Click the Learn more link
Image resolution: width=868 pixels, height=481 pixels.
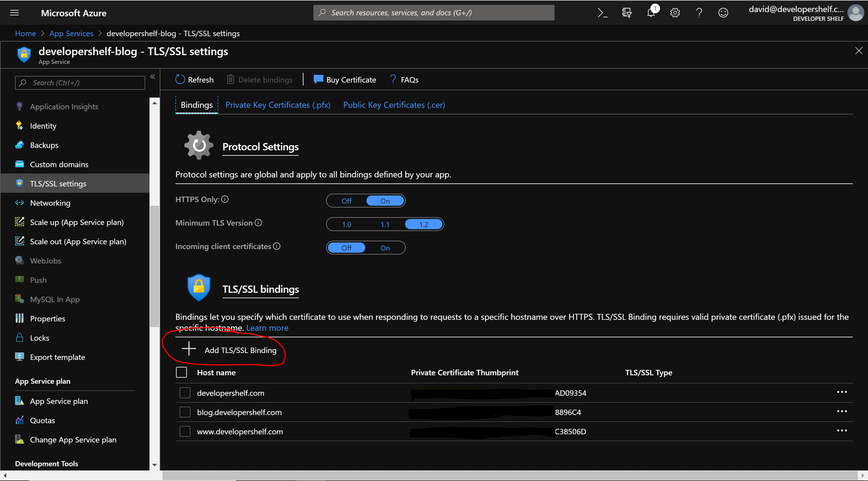coord(267,328)
